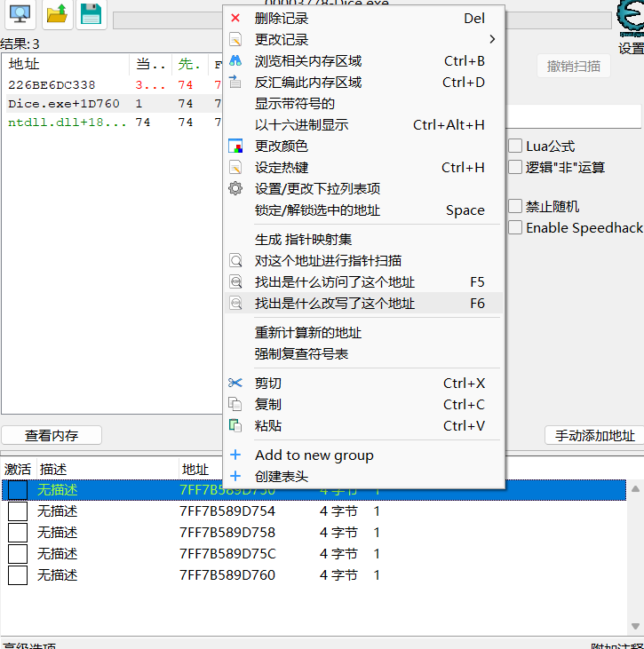644x649 pixels.
Task: Click the Cheat Engine logo for settings
Action: point(631,18)
